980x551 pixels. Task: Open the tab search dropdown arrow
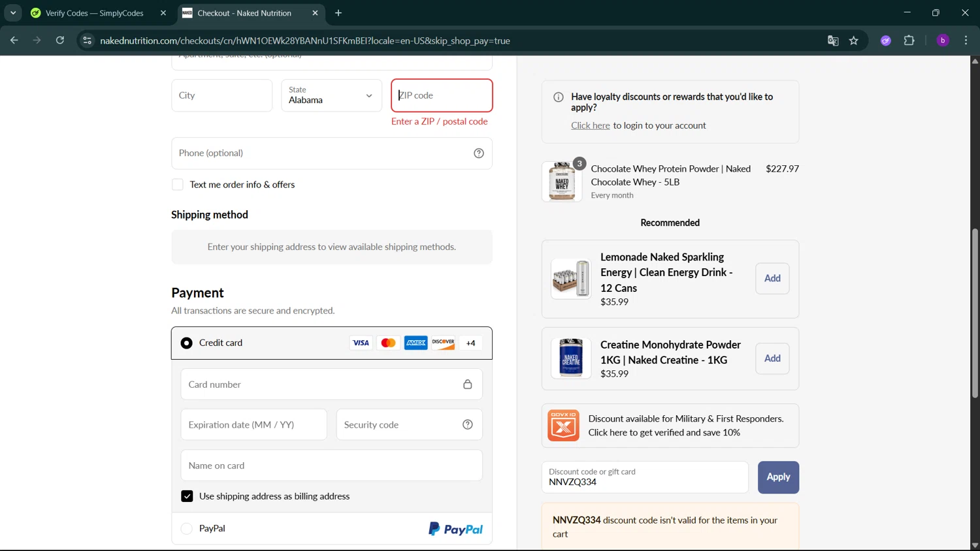point(13,13)
